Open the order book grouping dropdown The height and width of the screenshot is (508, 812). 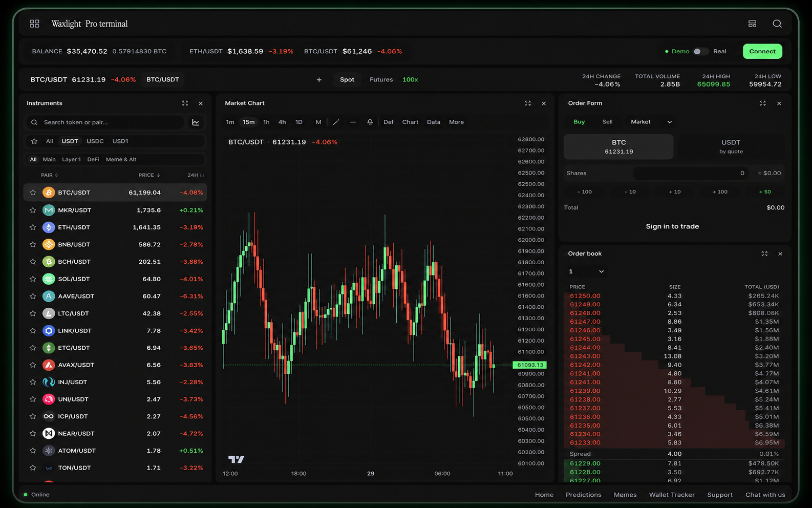coord(586,271)
